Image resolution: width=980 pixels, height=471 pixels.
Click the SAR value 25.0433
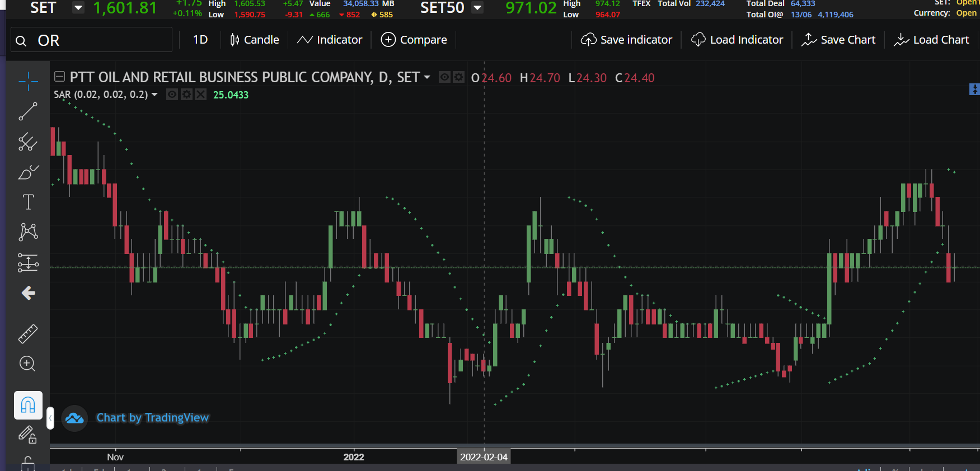pyautogui.click(x=231, y=95)
